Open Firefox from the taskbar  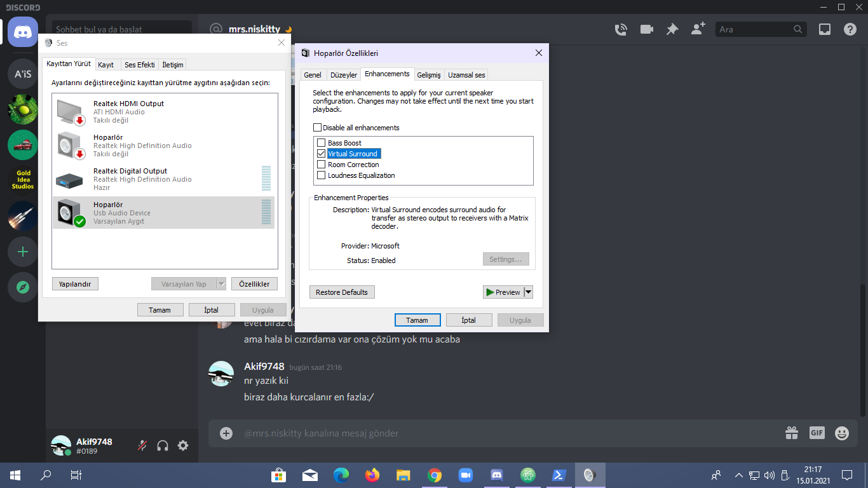[372, 475]
